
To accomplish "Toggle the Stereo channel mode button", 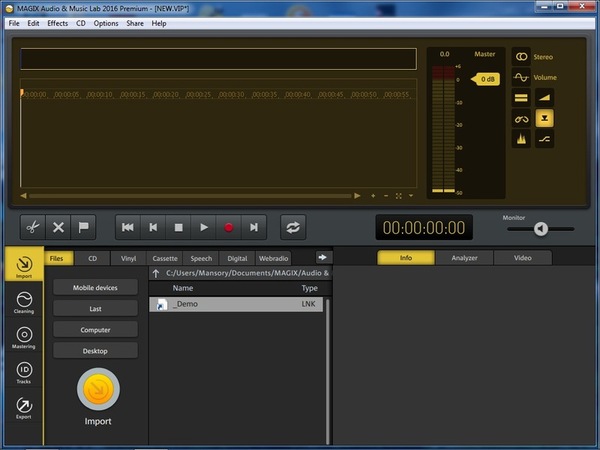I will 521,56.
